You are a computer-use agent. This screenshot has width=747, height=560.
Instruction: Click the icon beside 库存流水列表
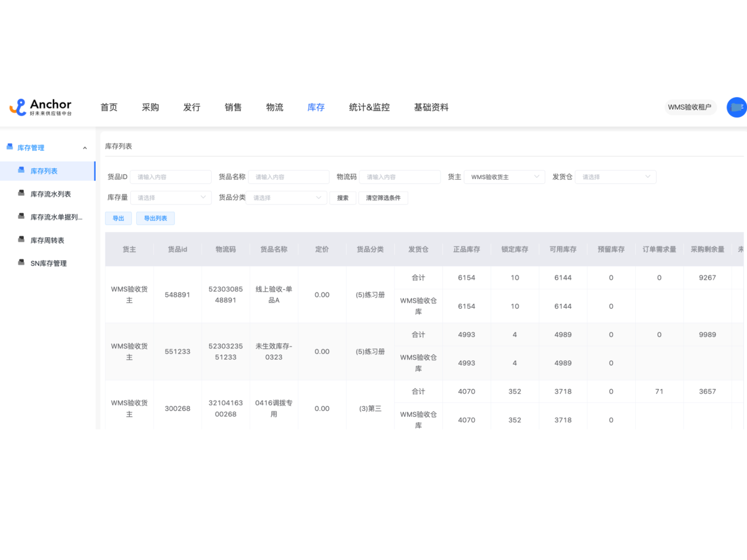point(21,193)
